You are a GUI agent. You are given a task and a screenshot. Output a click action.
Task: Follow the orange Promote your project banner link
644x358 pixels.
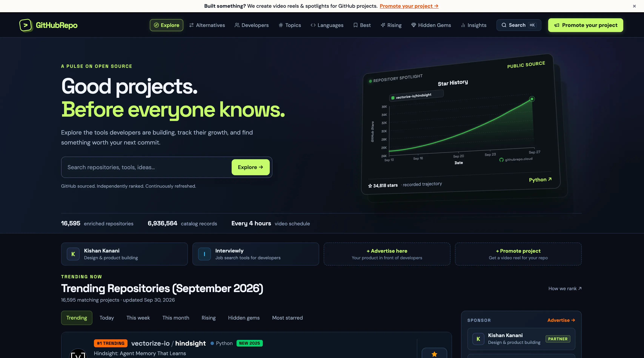(409, 6)
